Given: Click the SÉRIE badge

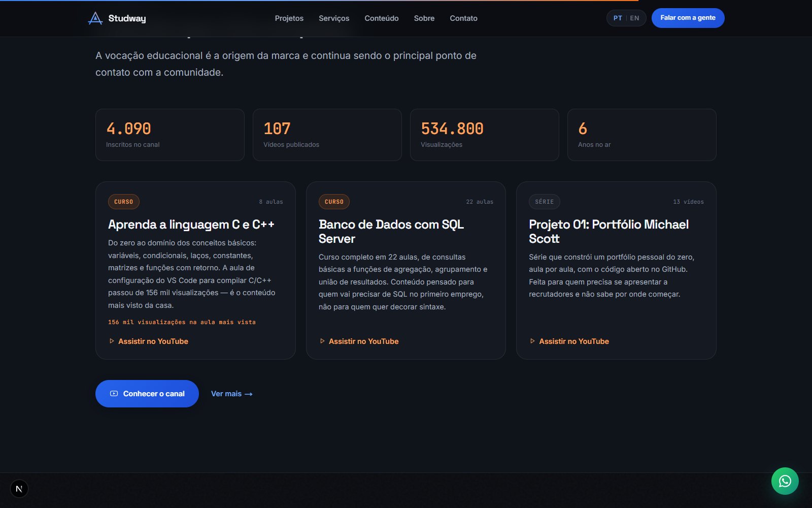Looking at the screenshot, I should click(545, 202).
